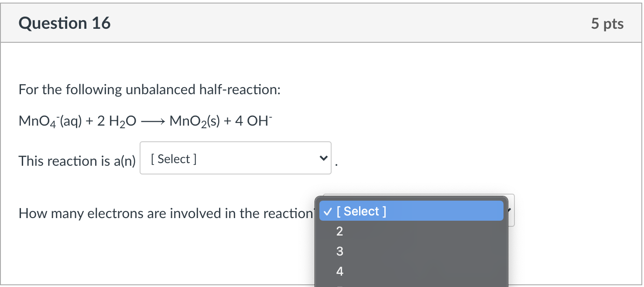Select option 3 in the electrons dropdown
Screen dimensions: 644x287
tap(339, 251)
